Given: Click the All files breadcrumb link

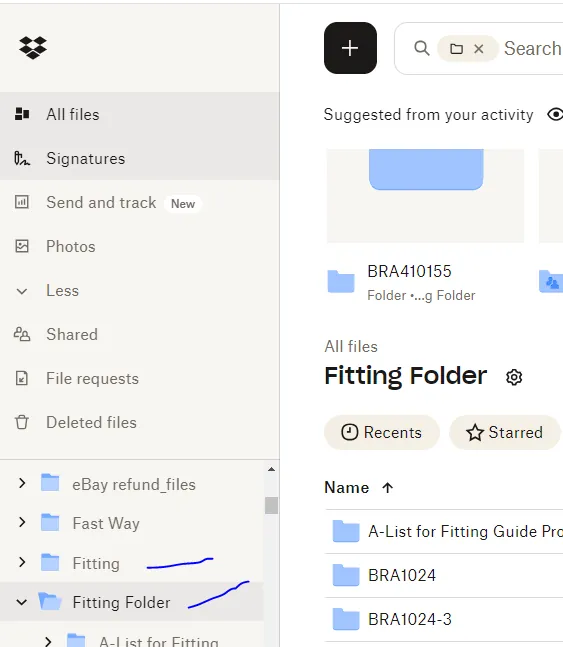Looking at the screenshot, I should (x=351, y=347).
